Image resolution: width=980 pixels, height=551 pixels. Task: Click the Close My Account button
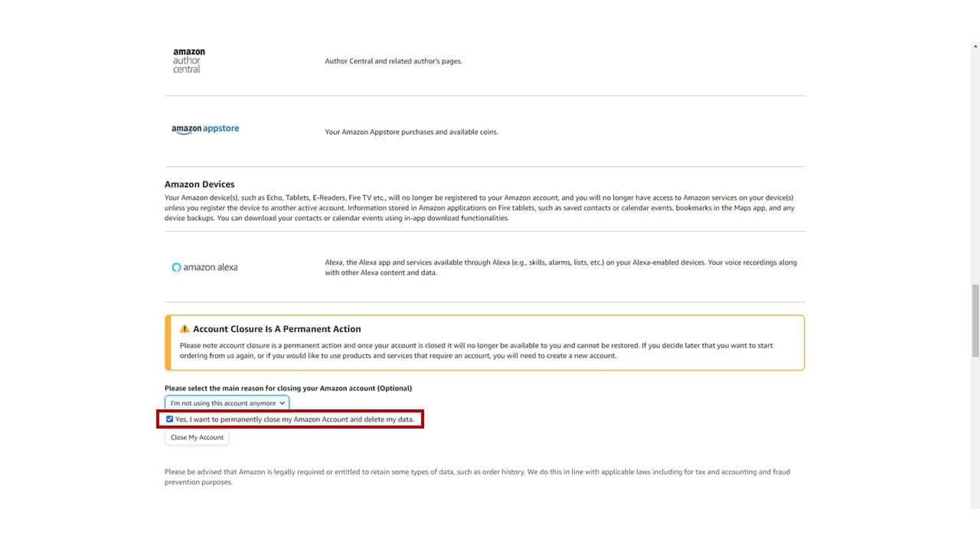point(197,438)
